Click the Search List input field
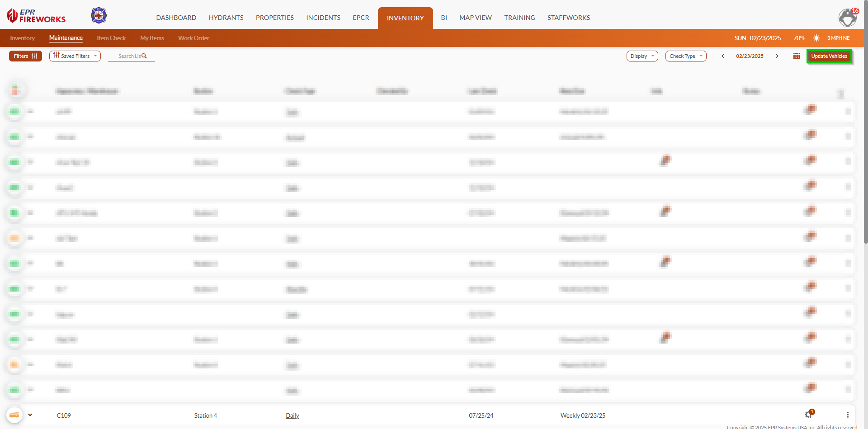 coord(130,56)
